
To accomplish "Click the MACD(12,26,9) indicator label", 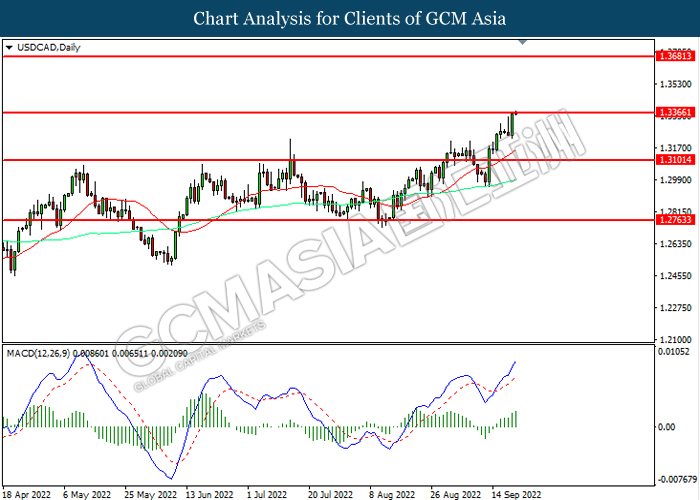I will (38, 354).
